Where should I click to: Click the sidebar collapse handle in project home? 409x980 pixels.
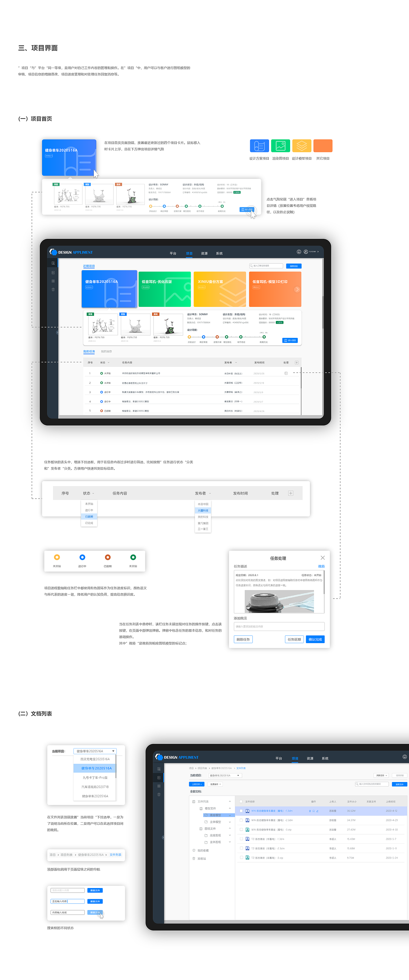(x=57, y=332)
